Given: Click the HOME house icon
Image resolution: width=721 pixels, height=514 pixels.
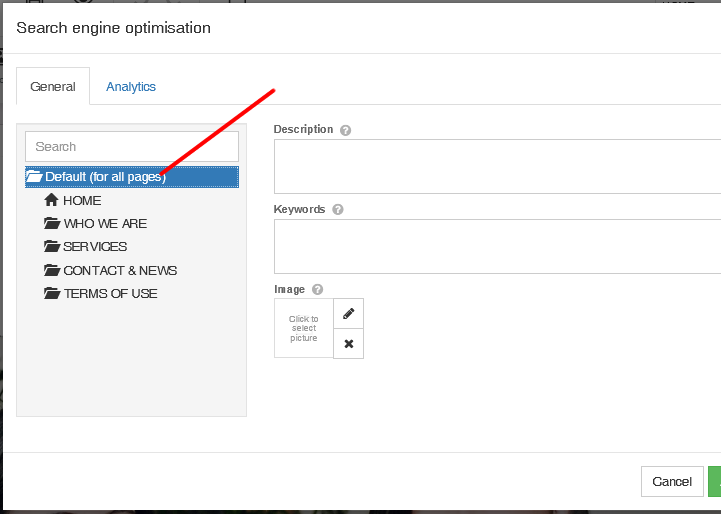Looking at the screenshot, I should tap(51, 200).
